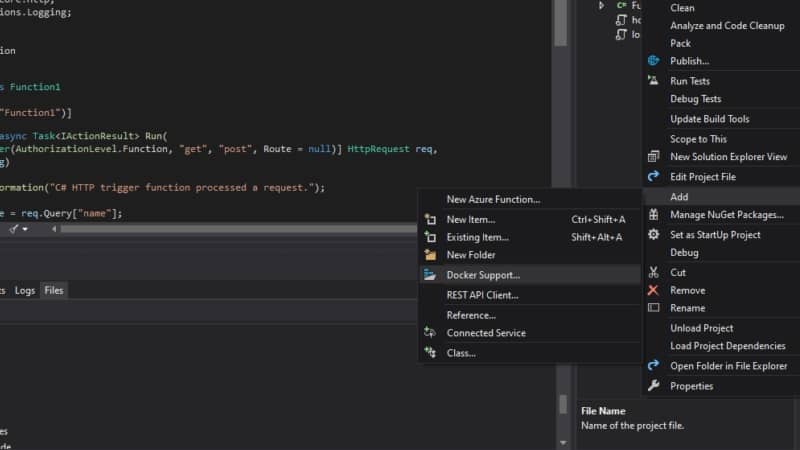Choose Update Build Tools
The width and height of the screenshot is (800, 450).
click(x=710, y=119)
